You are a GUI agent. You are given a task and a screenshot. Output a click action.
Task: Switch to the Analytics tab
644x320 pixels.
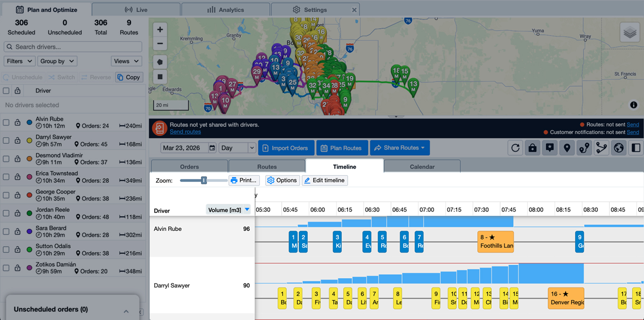point(225,10)
